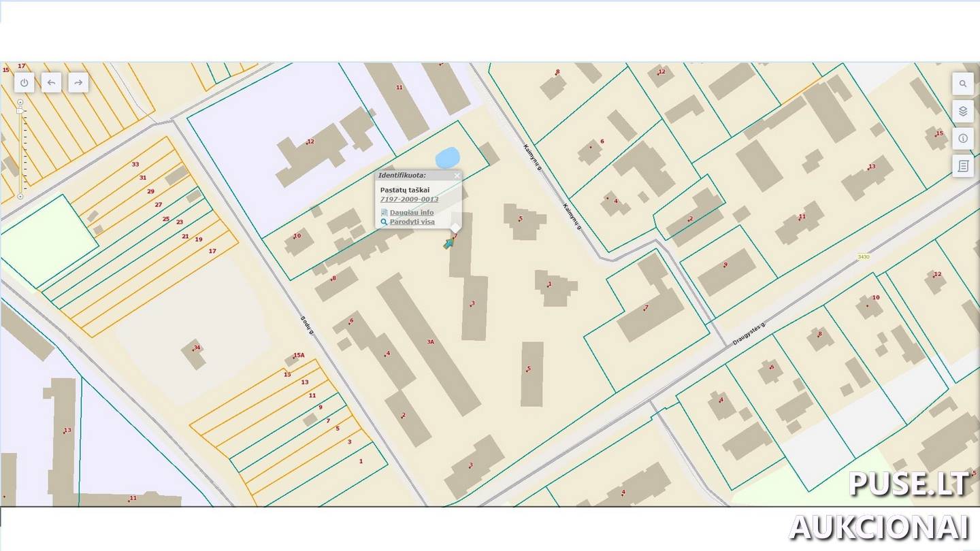Click the zoom slider handle
Viewport: 980px width, 551px height.
tap(20, 110)
